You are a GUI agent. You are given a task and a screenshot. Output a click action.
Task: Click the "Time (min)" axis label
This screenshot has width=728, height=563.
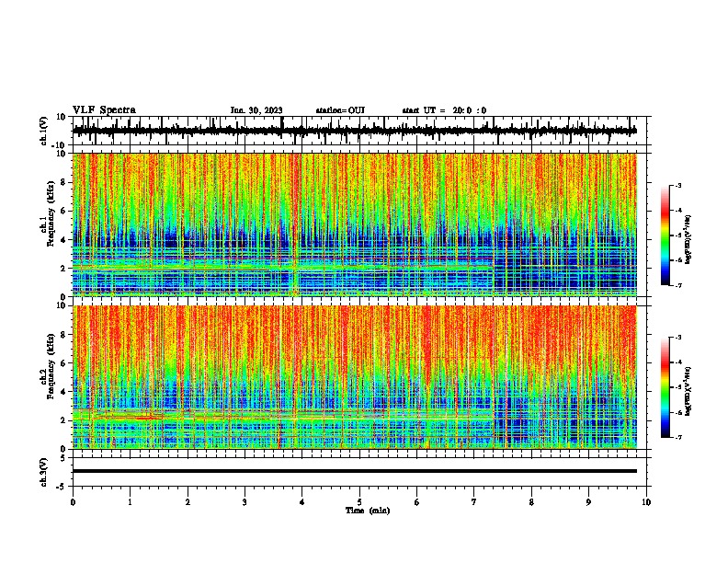(x=368, y=511)
